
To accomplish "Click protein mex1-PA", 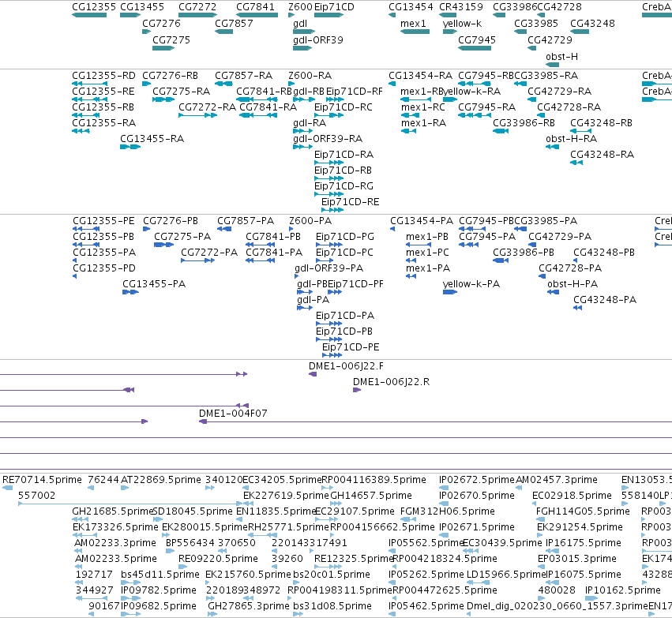I will [411, 277].
